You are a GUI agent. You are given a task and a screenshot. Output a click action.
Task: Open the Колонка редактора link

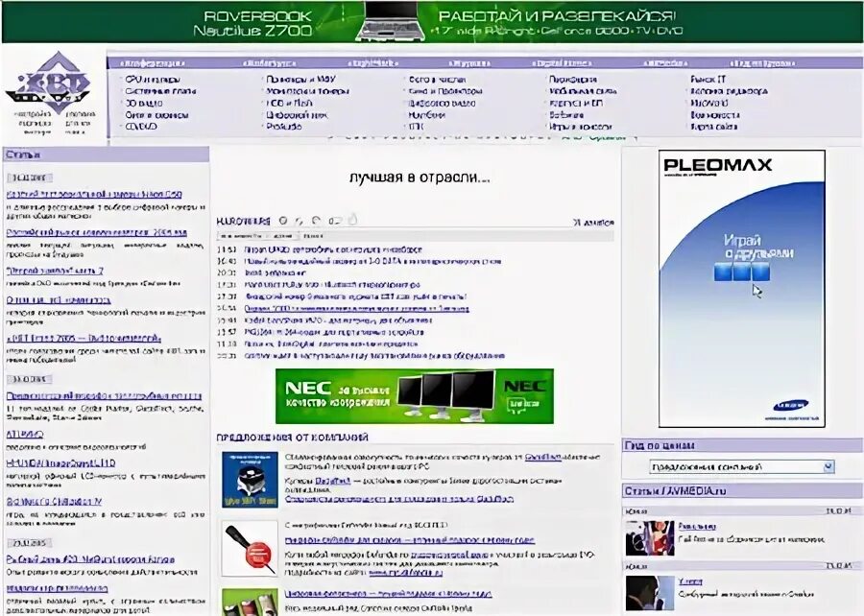click(x=729, y=91)
